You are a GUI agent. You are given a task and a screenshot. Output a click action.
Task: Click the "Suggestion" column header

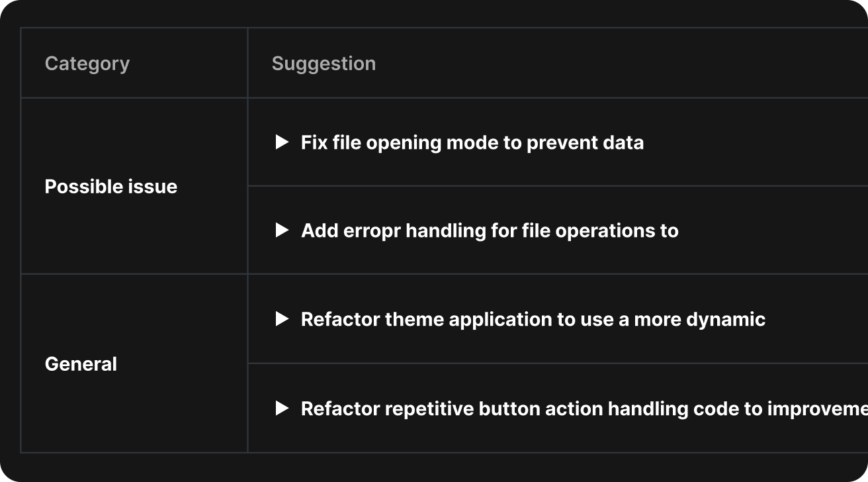click(x=324, y=64)
